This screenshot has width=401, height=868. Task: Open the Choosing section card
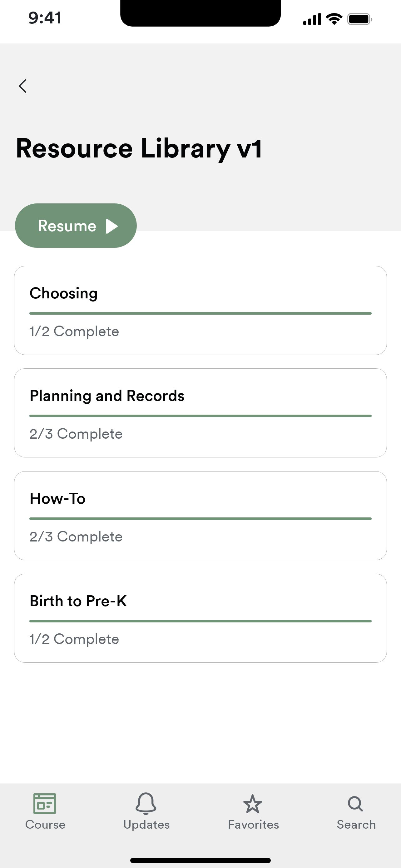tap(200, 310)
